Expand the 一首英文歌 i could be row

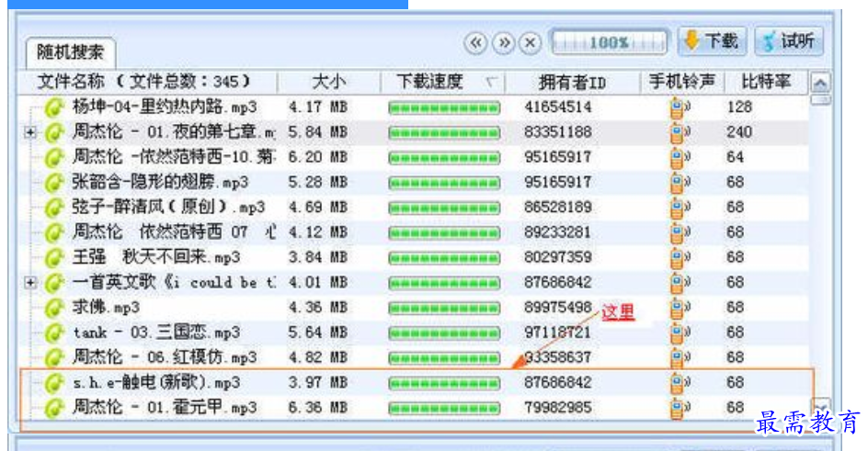tap(30, 282)
